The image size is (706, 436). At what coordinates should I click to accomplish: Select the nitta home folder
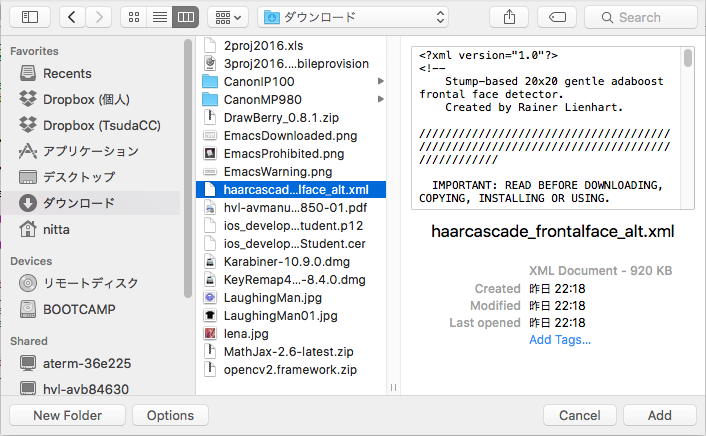58,229
